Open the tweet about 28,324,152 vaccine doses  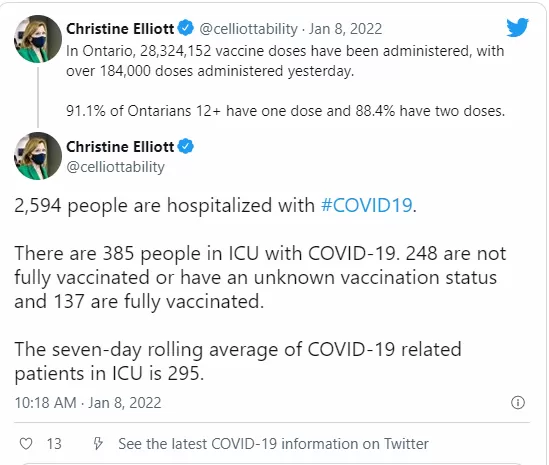coord(285,81)
